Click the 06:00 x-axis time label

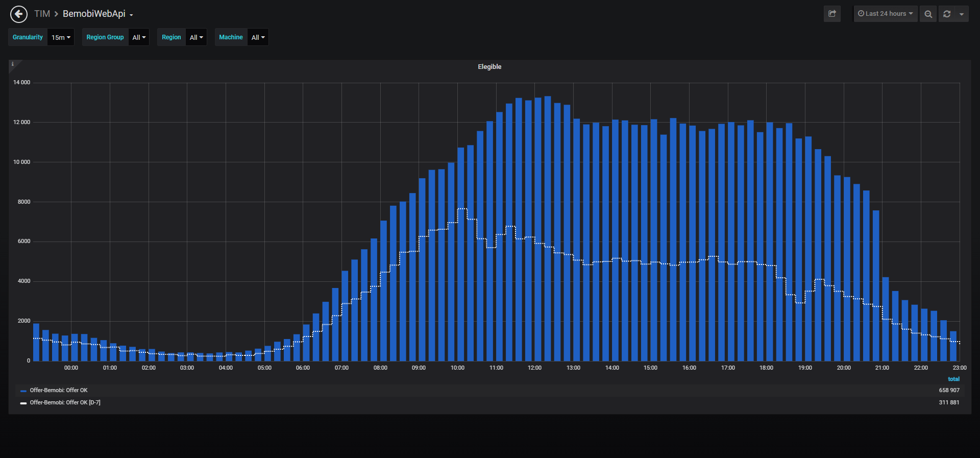pyautogui.click(x=303, y=368)
